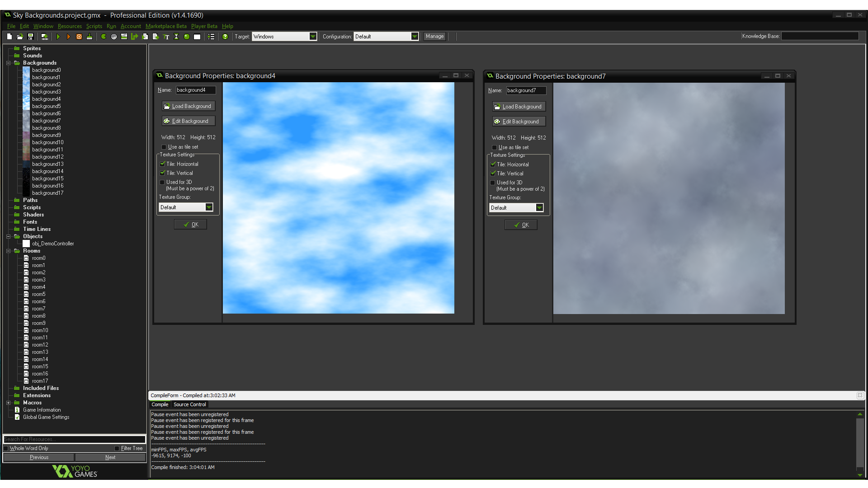Screen dimensions: 868x488
Task: Disable Tile: Horizontal for background7
Action: click(x=493, y=164)
